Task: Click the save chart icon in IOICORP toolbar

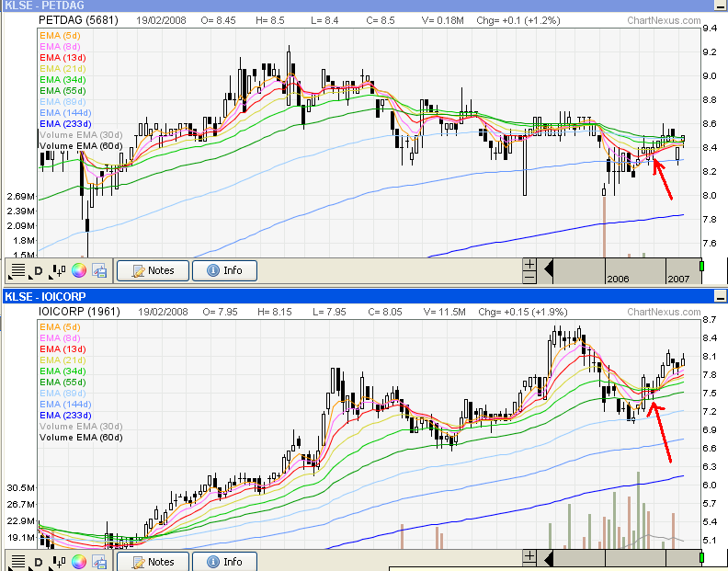Action: point(99,561)
